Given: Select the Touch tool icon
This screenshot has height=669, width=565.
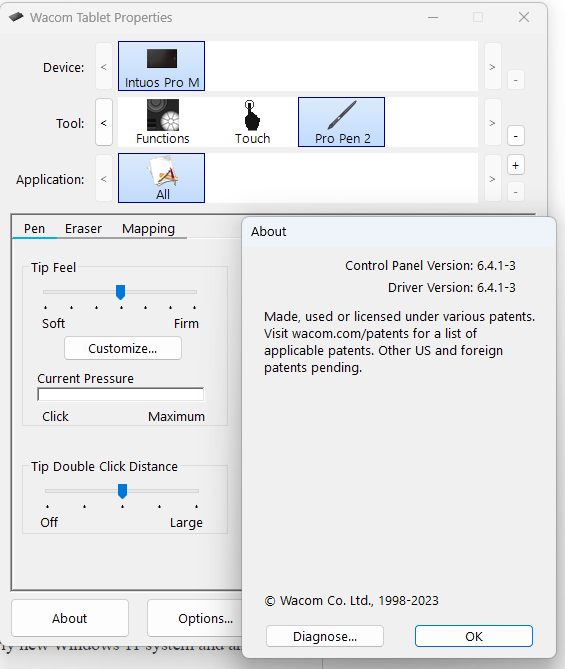Looking at the screenshot, I should [252, 122].
